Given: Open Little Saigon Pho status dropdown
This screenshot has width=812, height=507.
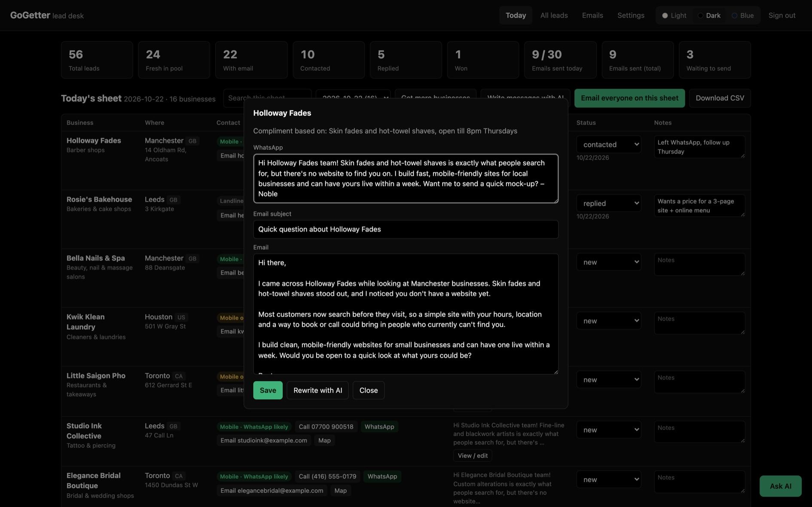Looking at the screenshot, I should (609, 380).
